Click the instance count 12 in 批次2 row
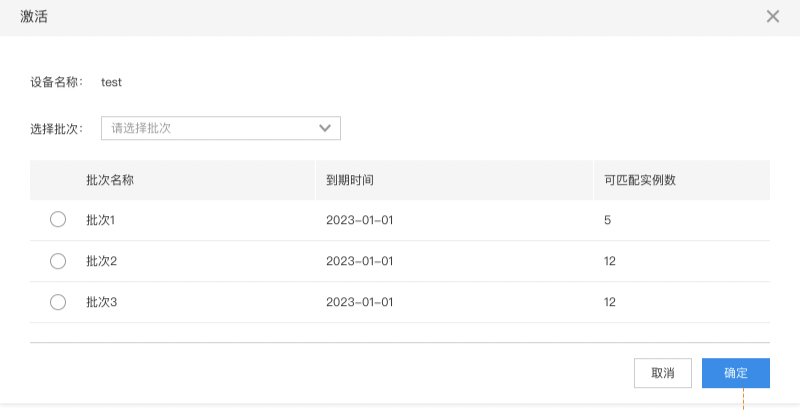 (x=610, y=261)
